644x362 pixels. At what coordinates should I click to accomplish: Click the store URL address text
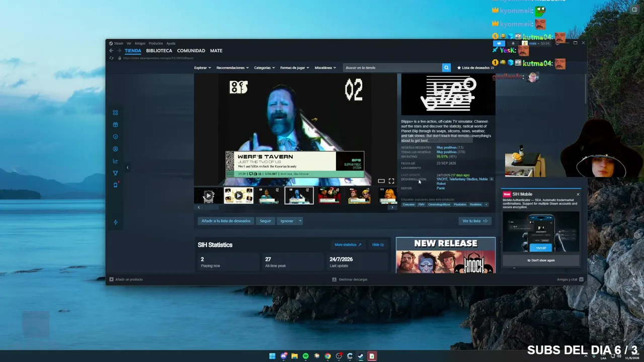158,58
